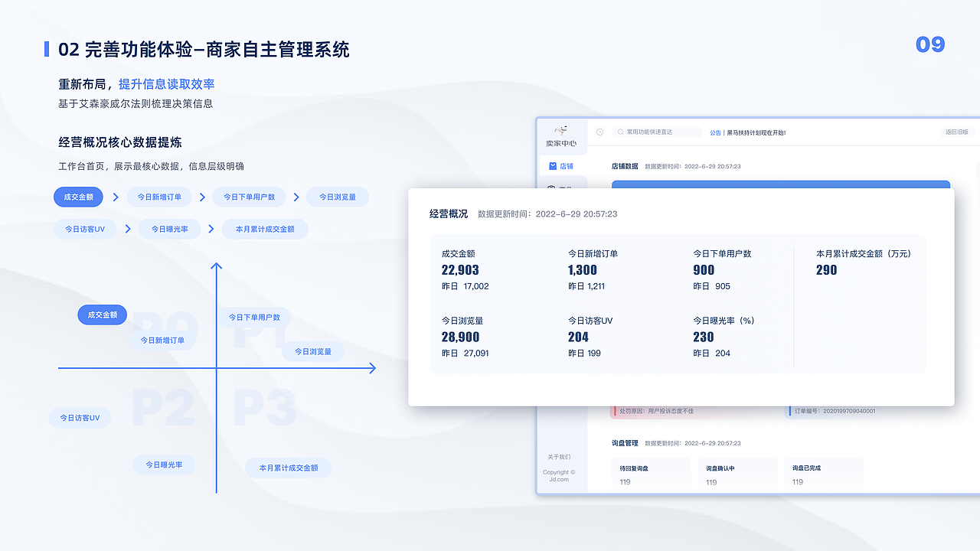Click the 待回复询盘 card showing 119
Viewport: 980px width, 551px height.
(651, 473)
